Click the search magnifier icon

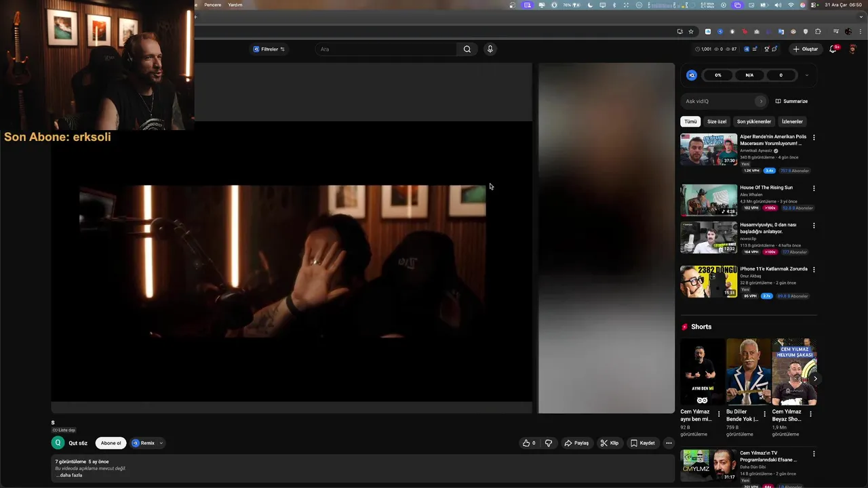[x=467, y=49]
